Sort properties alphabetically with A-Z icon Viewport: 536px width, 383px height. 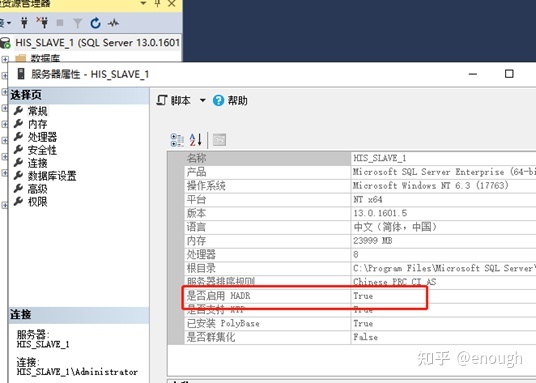[196, 140]
